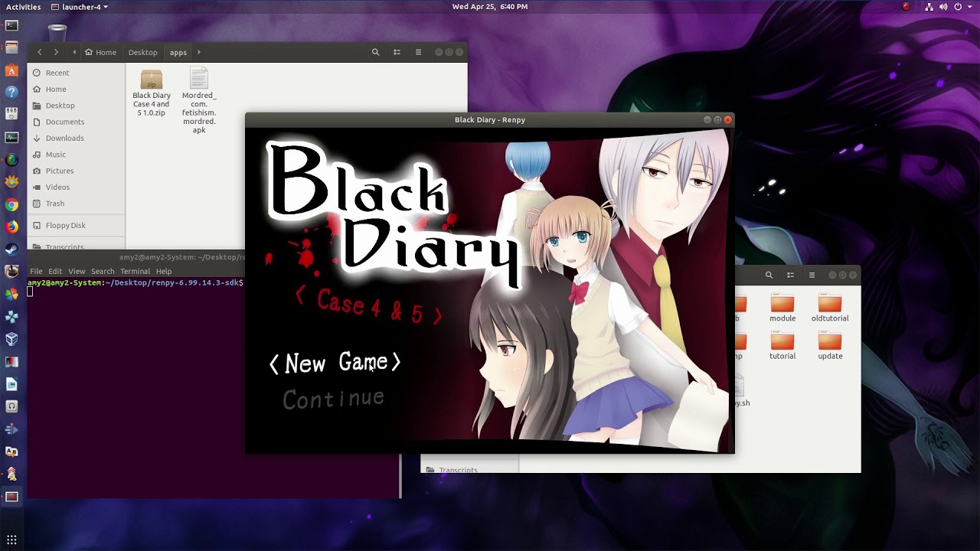Expand path bar with right chevron after apps
This screenshot has height=551, width=980.
(x=199, y=52)
